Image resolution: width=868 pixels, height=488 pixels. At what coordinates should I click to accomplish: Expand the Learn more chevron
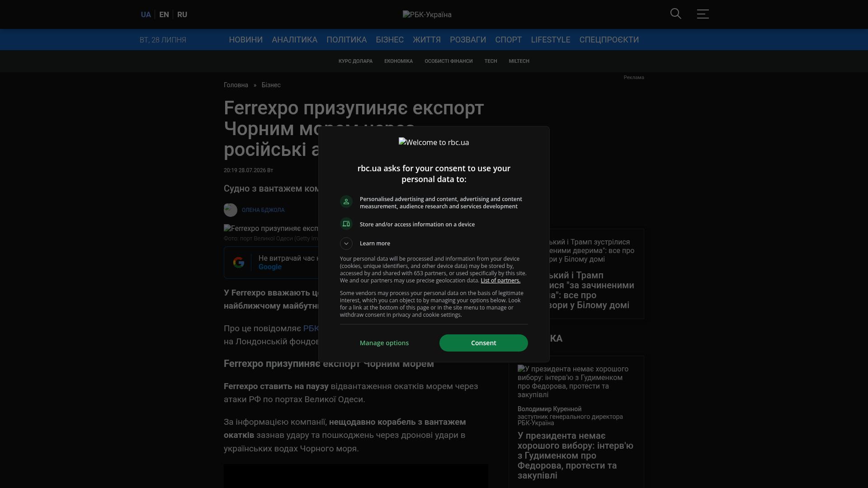point(346,244)
